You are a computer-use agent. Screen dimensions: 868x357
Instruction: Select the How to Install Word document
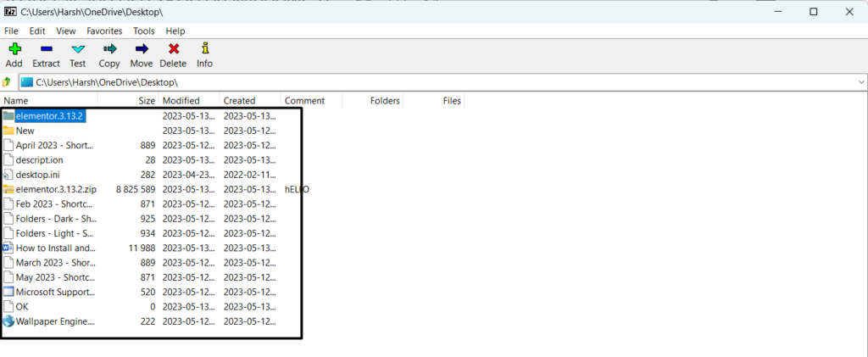click(55, 248)
